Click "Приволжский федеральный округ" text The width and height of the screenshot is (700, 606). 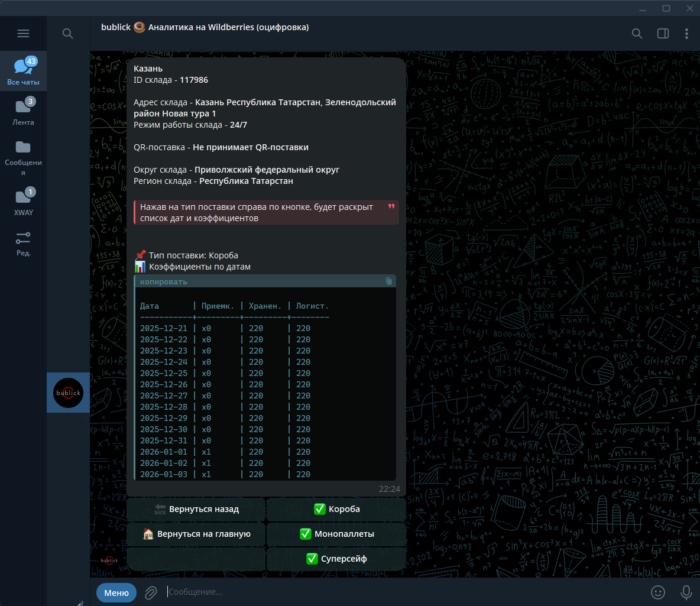[x=267, y=170]
